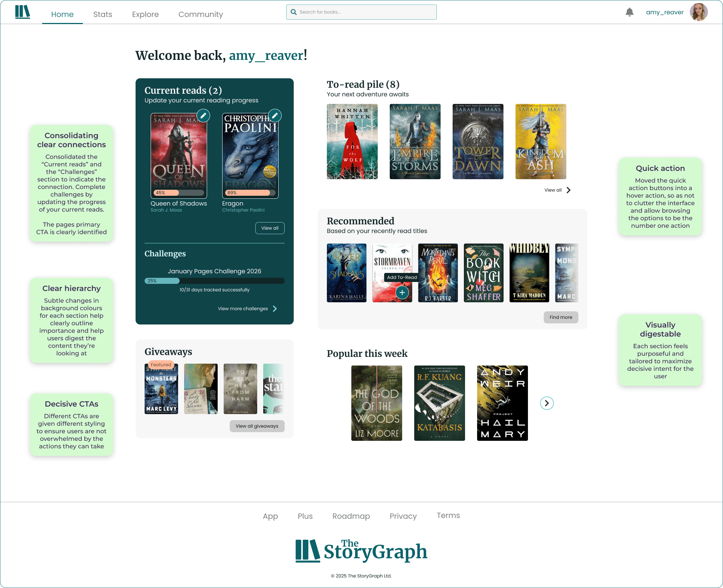This screenshot has width=723, height=588.
Task: Click January Pages Challenge progress bar
Action: pyautogui.click(x=214, y=281)
